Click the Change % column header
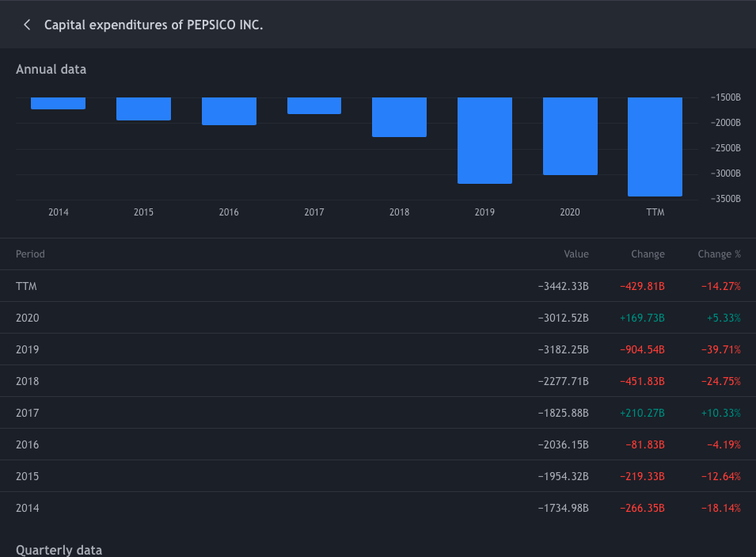Viewport: 756px width, 557px height. (x=719, y=254)
